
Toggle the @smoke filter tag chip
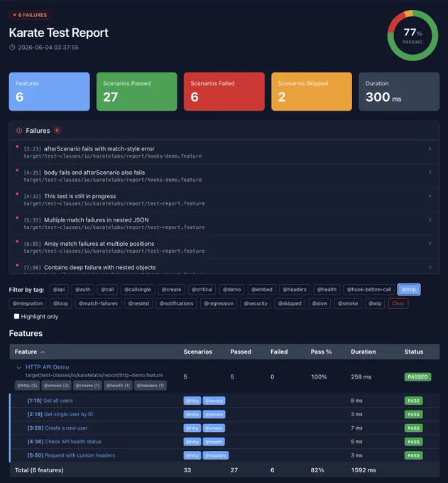pos(348,303)
